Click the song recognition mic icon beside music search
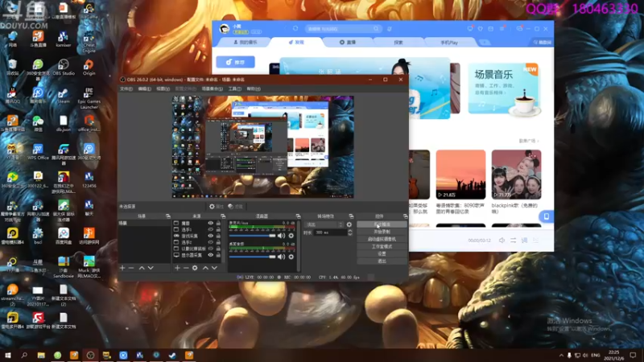The height and width of the screenshot is (362, 644). pos(390,29)
